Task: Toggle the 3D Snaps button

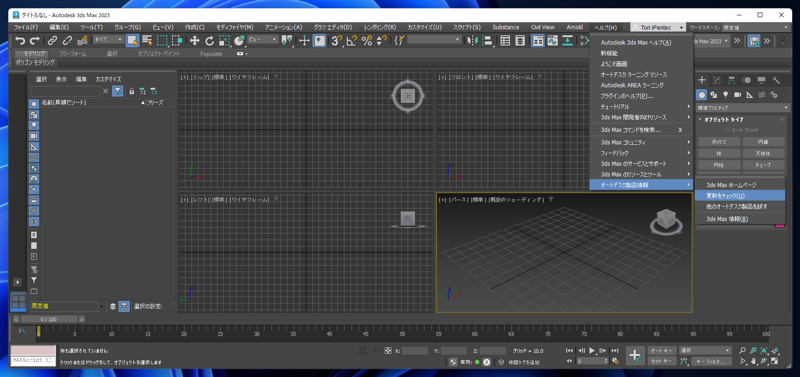Action: click(336, 41)
